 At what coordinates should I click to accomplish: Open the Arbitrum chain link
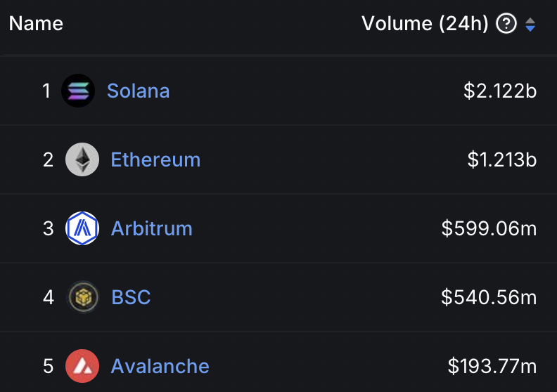pos(152,228)
